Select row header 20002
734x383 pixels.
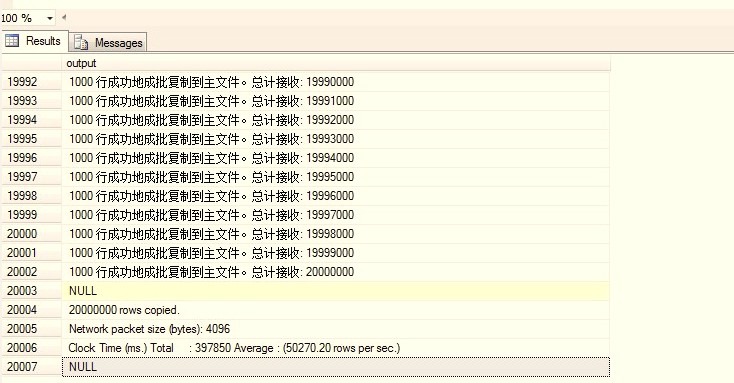click(31, 272)
